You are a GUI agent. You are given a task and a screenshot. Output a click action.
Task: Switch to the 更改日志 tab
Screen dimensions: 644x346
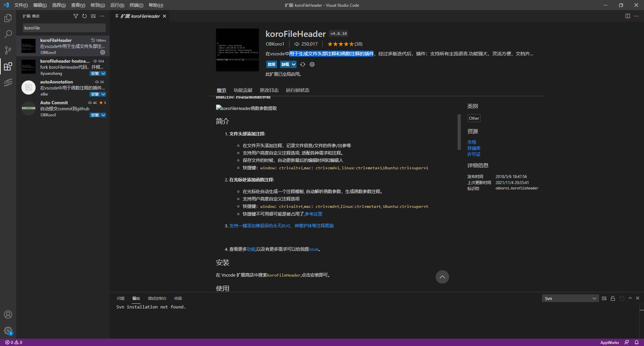tap(269, 90)
